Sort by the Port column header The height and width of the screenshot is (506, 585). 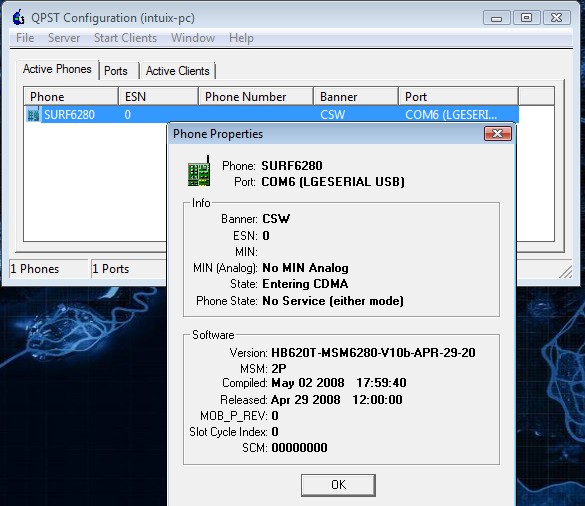(x=459, y=97)
